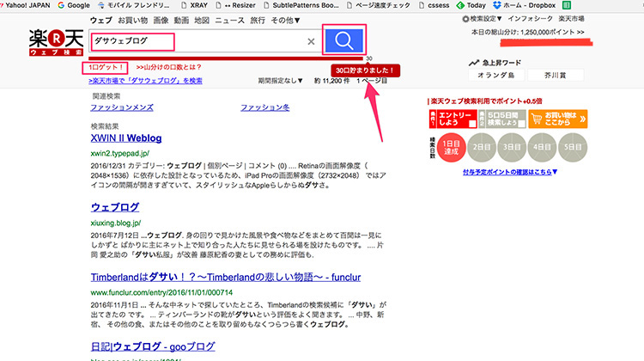
Task: Select the ニュース search tab
Action: (x=229, y=20)
